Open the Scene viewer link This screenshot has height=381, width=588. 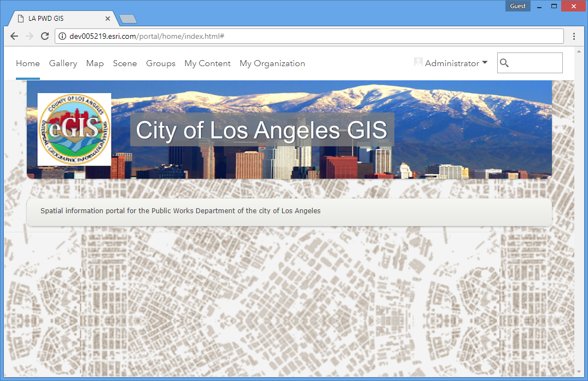[125, 63]
